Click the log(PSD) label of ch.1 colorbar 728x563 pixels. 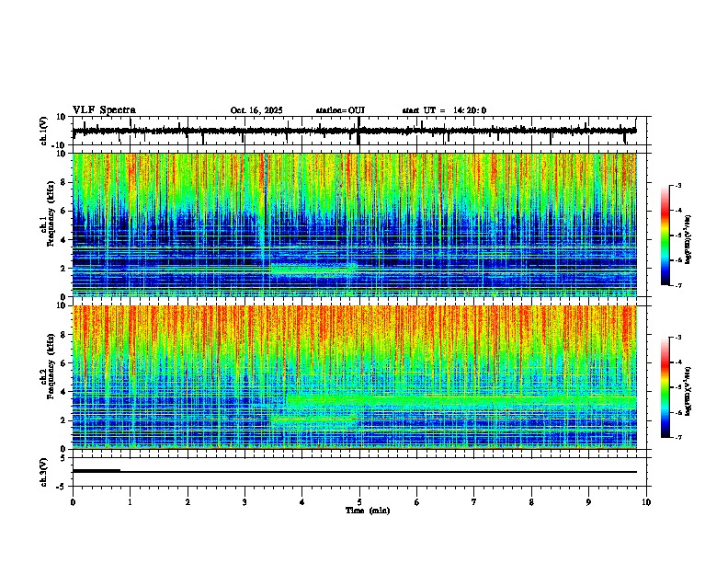click(688, 240)
